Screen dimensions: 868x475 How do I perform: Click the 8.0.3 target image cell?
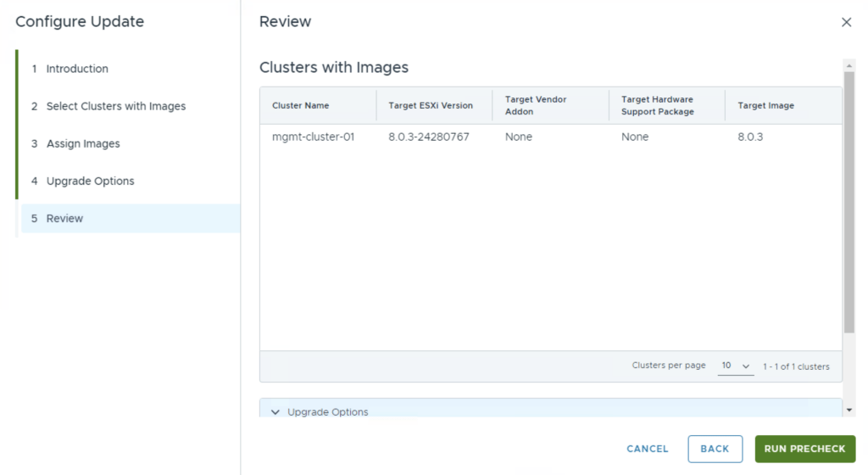click(750, 137)
